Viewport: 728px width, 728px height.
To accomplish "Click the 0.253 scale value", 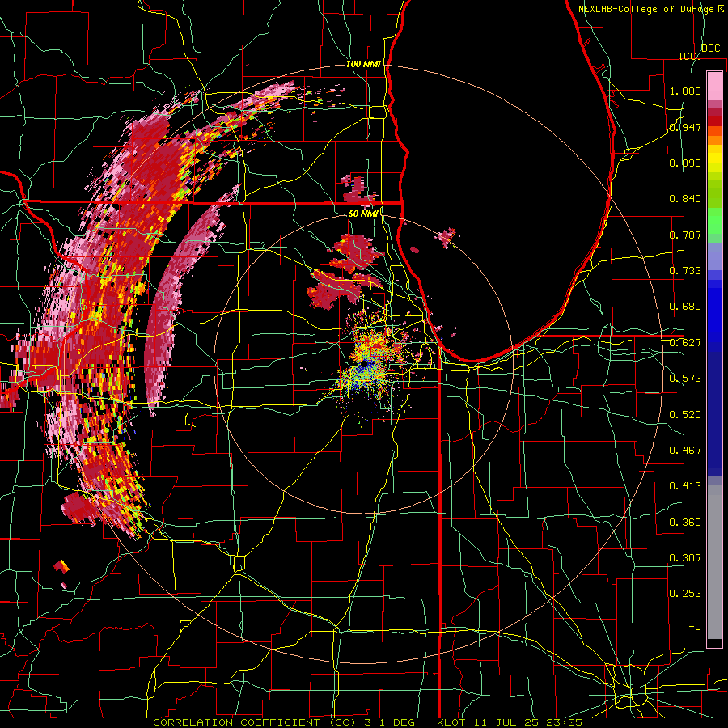I will point(685,594).
